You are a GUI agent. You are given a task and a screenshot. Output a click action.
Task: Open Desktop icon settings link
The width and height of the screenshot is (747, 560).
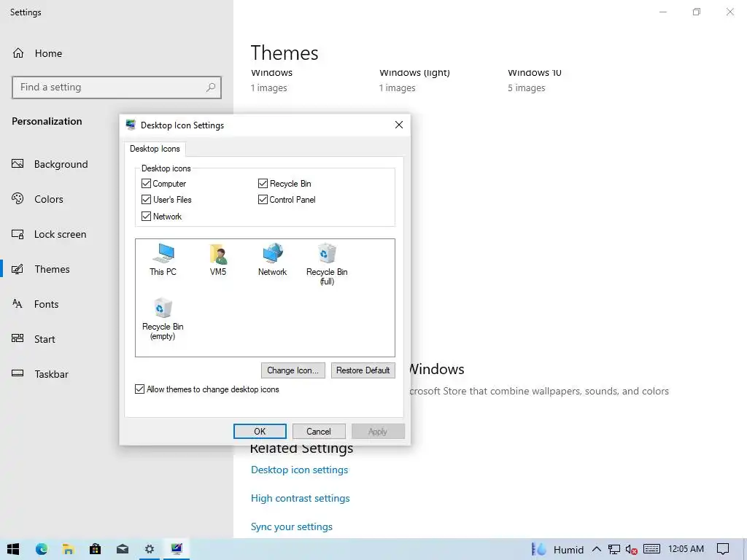[299, 470]
